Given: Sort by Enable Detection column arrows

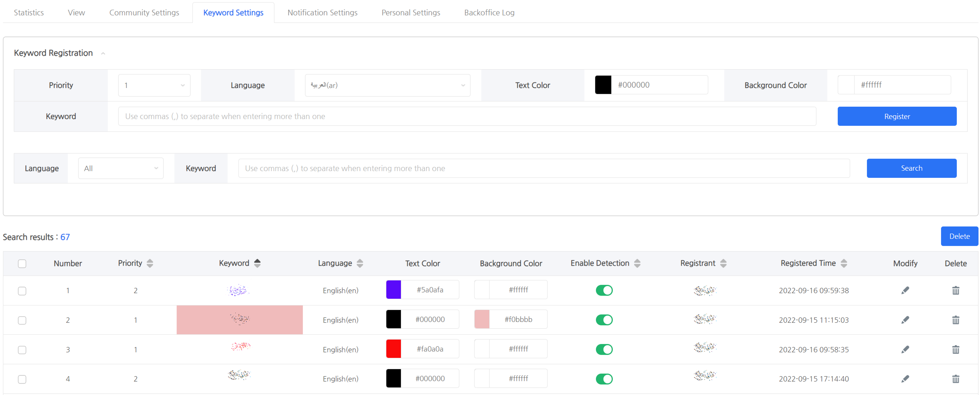Looking at the screenshot, I should 637,263.
